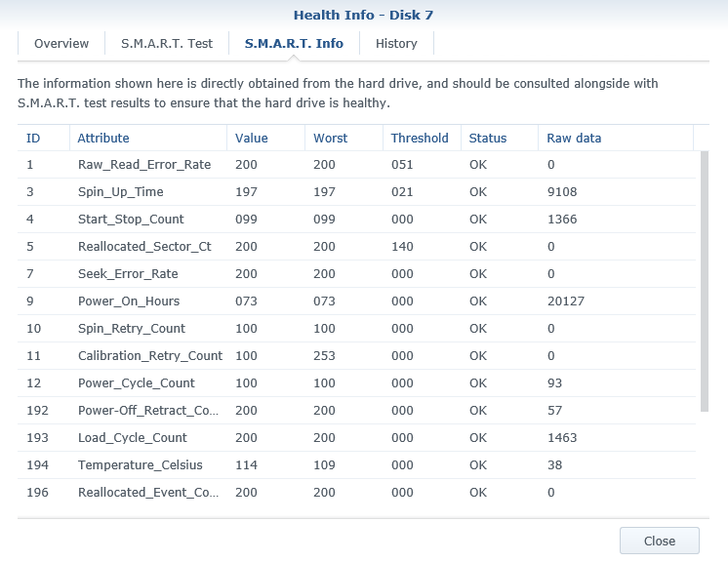Click the Threshold column header
This screenshot has width=728, height=562.
pyautogui.click(x=422, y=138)
